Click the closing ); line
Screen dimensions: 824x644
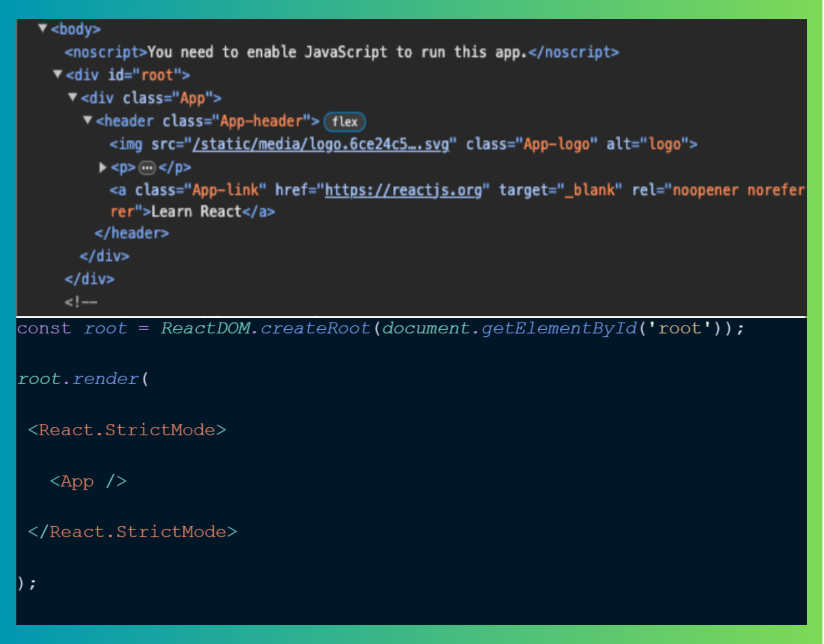tap(27, 583)
